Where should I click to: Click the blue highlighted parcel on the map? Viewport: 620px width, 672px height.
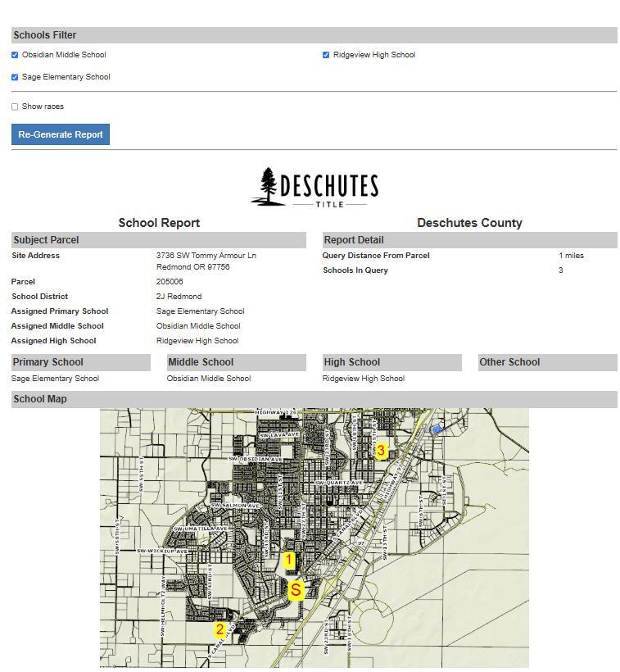coord(436,429)
